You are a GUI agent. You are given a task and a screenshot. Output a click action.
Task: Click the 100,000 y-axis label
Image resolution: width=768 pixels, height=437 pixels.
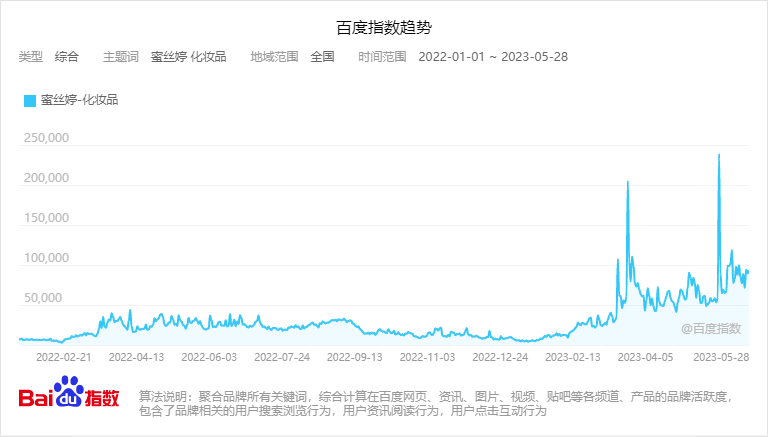[x=47, y=258]
